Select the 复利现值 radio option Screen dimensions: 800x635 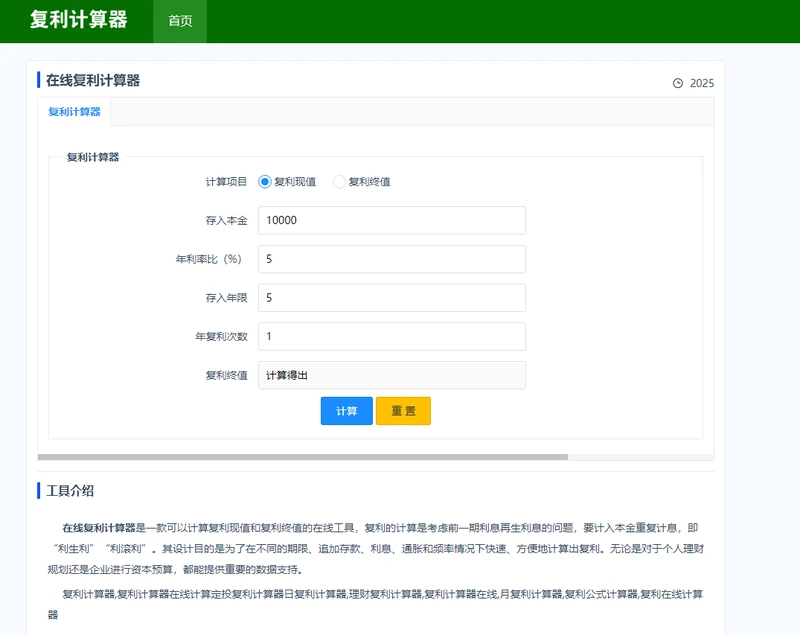coord(265,182)
